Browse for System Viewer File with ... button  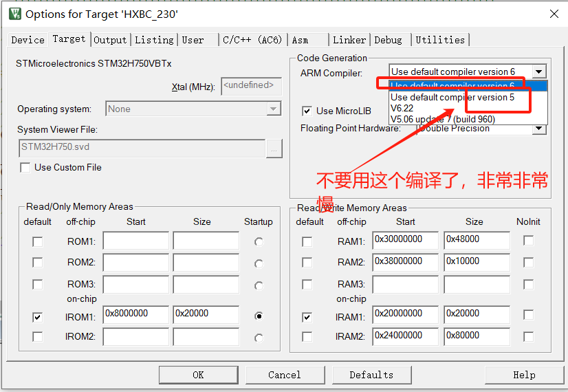pos(274,149)
